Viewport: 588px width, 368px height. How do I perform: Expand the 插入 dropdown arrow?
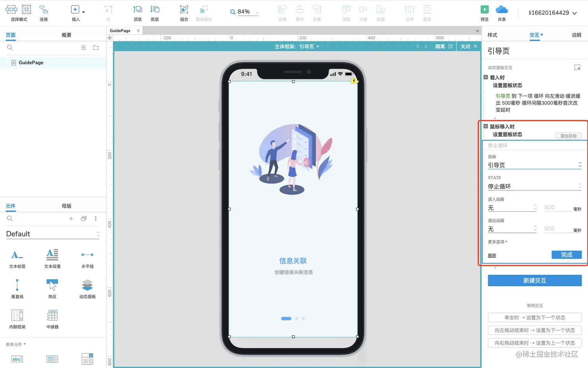(84, 12)
